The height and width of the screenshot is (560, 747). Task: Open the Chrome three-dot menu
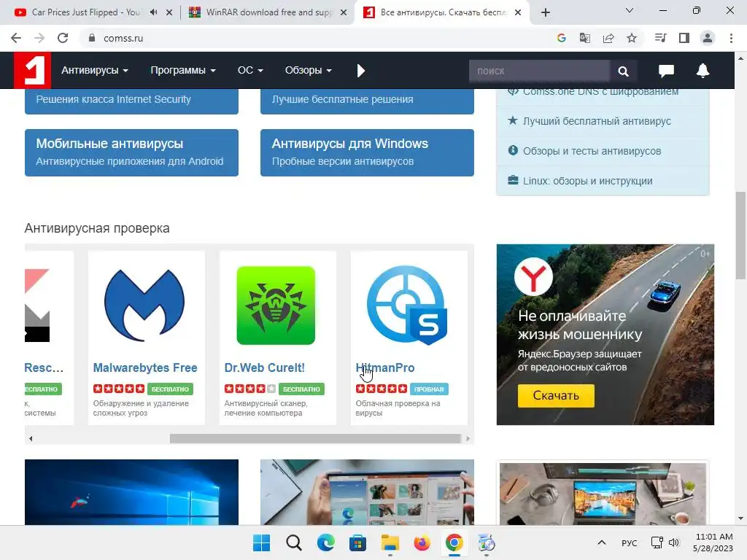point(731,38)
